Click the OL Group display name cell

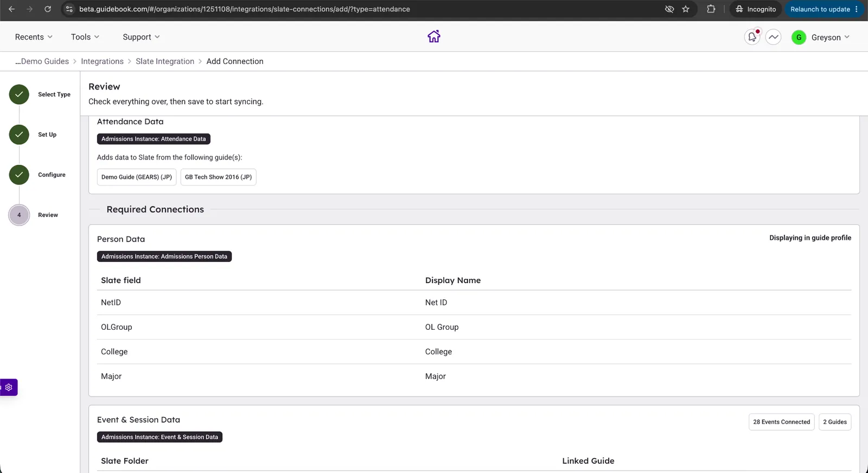tap(442, 327)
